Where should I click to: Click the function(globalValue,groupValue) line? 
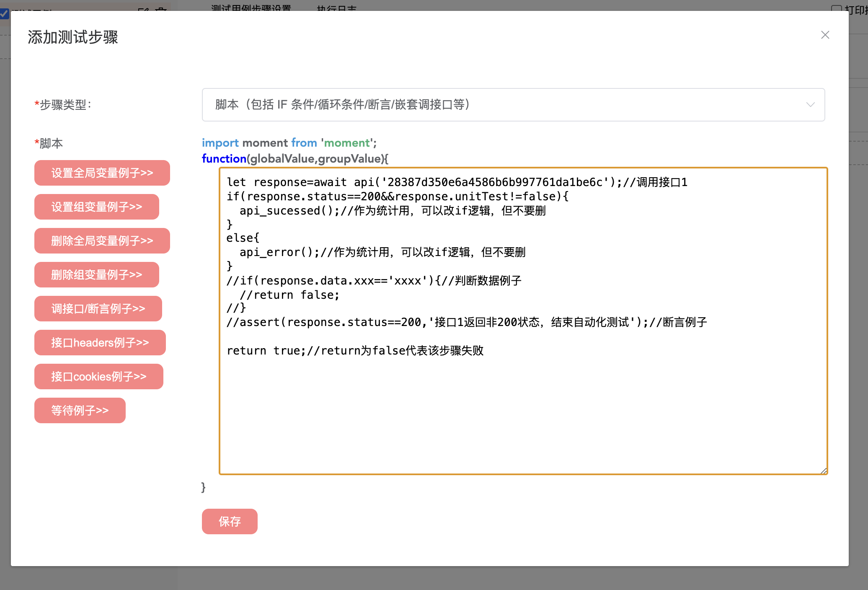pyautogui.click(x=295, y=159)
